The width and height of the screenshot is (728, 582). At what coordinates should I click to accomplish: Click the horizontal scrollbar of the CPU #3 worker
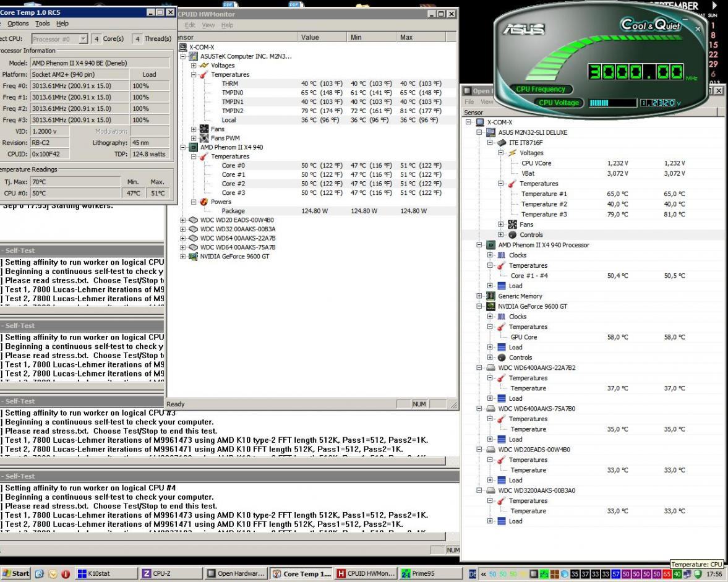coord(223,461)
